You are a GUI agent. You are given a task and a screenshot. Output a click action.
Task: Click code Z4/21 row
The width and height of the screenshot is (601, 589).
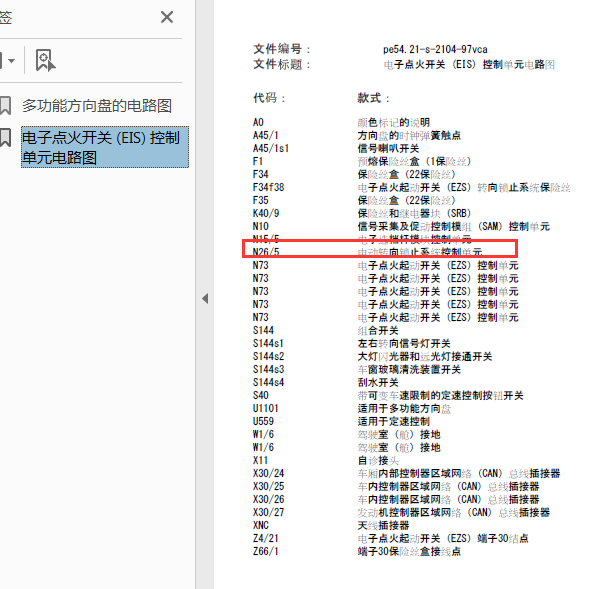click(391, 539)
